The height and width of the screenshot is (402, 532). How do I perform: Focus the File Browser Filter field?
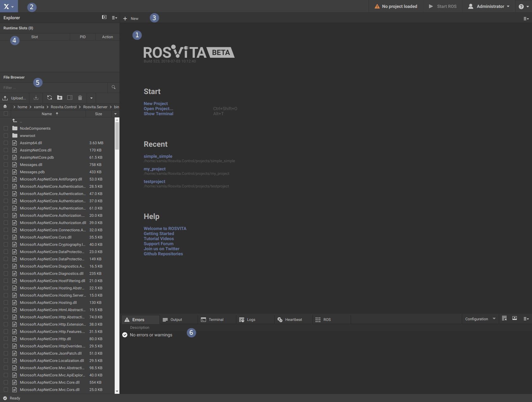click(x=54, y=88)
